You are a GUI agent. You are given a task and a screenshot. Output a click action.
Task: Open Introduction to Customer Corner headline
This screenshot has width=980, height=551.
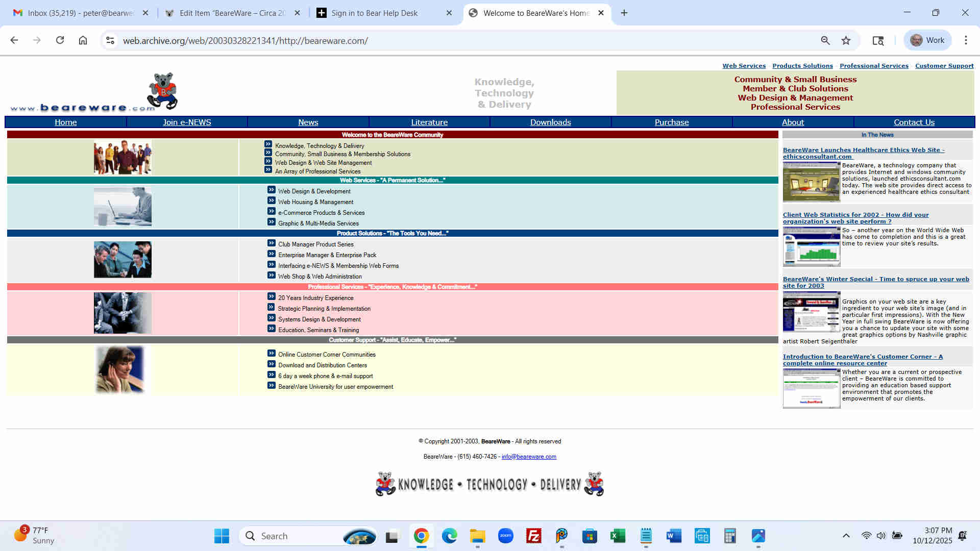(863, 360)
